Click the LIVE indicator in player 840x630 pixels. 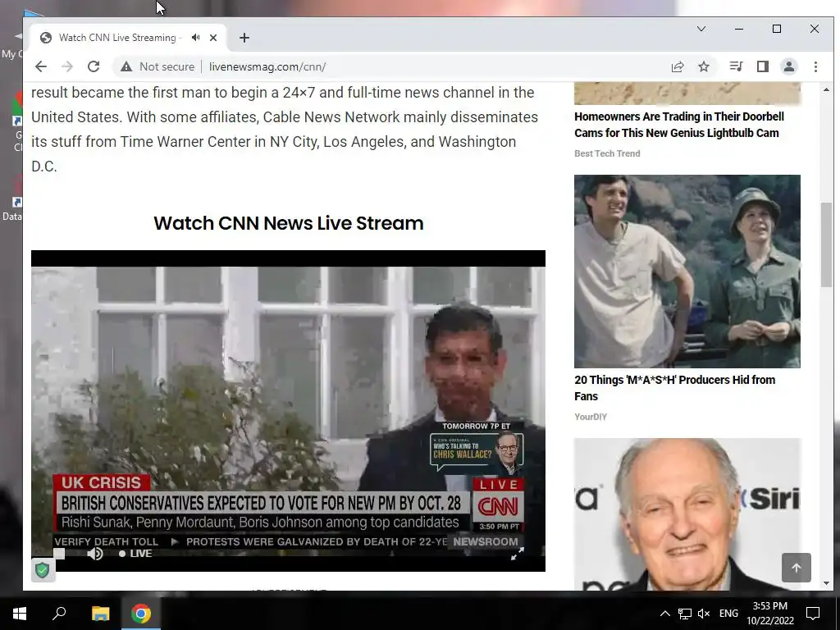[135, 554]
